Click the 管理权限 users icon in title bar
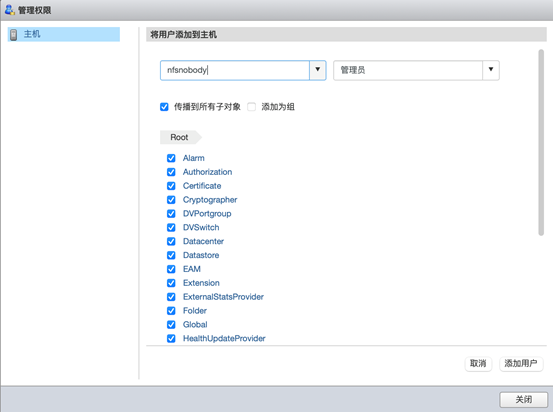553x412 pixels. coord(10,10)
